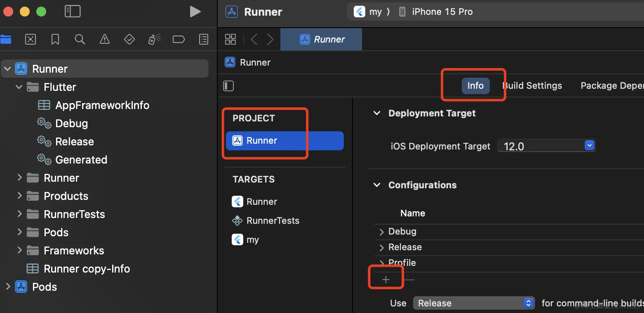644x313 pixels.
Task: Click the Runner project title in toolbar
Action: click(x=263, y=12)
